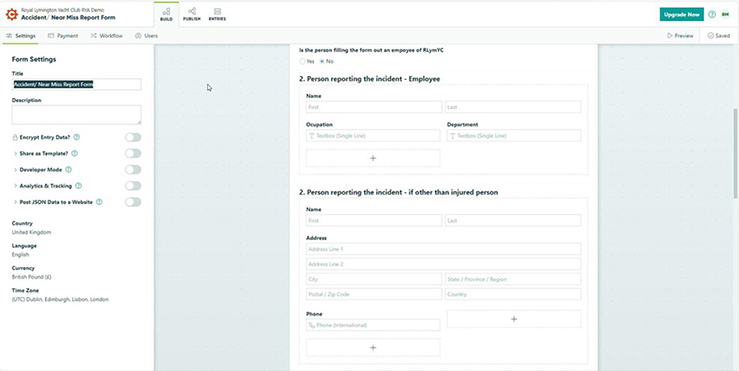The image size is (739, 371).
Task: Expand Post JSON Data to a Website section
Action: coord(15,202)
